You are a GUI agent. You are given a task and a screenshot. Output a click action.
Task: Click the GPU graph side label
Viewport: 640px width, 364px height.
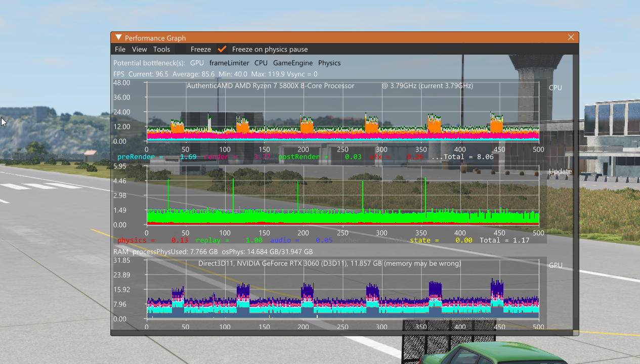pyautogui.click(x=556, y=265)
